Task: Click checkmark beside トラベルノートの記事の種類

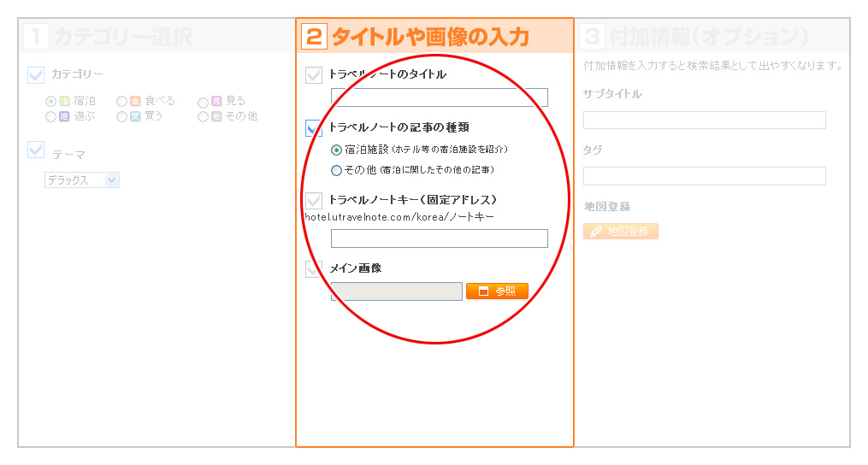Action: click(x=314, y=128)
